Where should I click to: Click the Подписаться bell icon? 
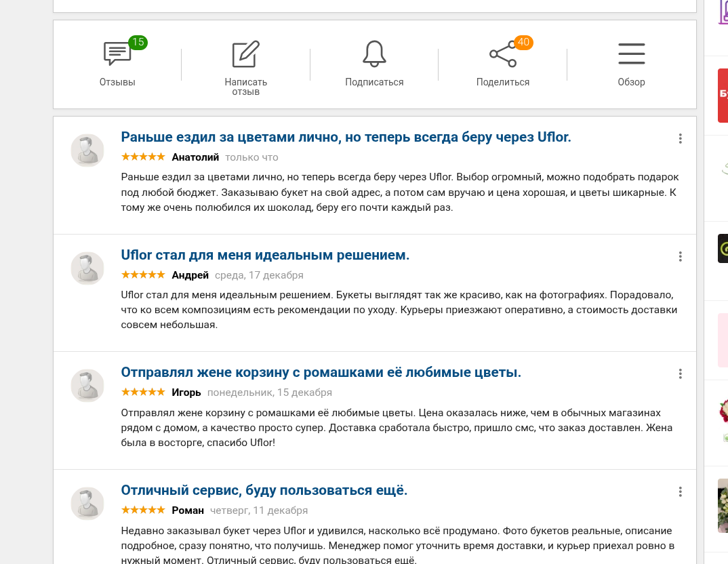[x=374, y=54]
